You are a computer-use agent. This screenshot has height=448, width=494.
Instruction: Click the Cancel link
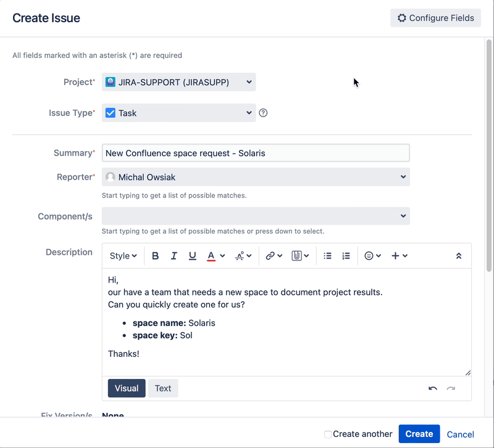tap(460, 434)
